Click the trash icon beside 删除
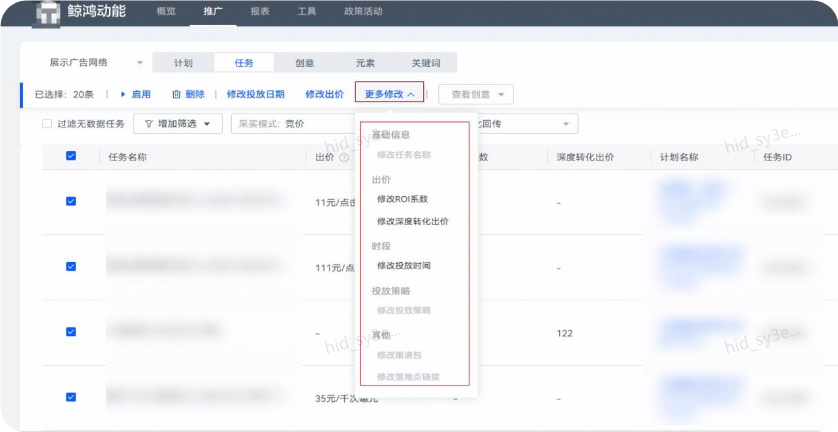This screenshot has height=432, width=838. (176, 94)
